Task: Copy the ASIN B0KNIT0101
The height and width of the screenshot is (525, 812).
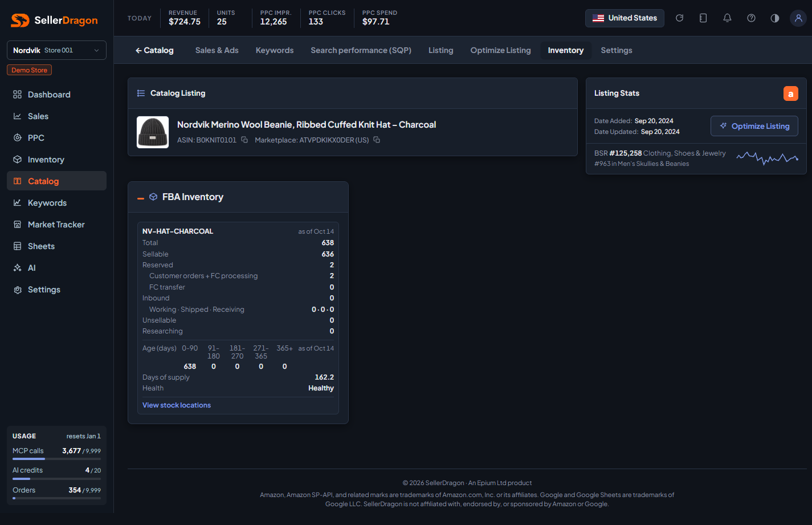Action: pyautogui.click(x=244, y=140)
